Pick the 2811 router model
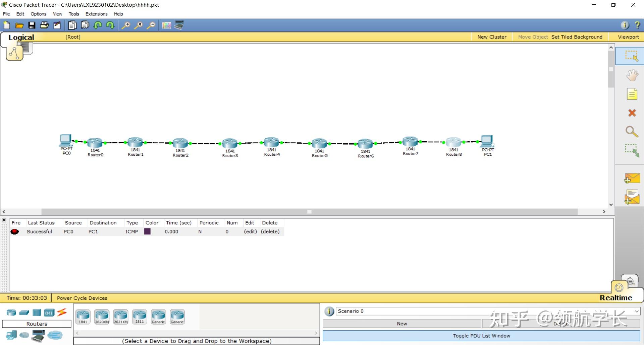The height and width of the screenshot is (345, 644). (140, 317)
